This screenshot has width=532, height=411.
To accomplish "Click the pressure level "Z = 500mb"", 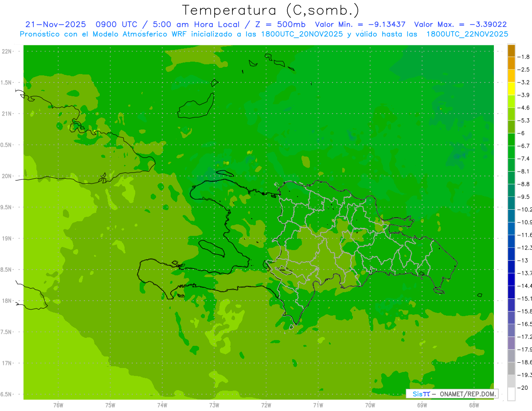I will [280, 24].
